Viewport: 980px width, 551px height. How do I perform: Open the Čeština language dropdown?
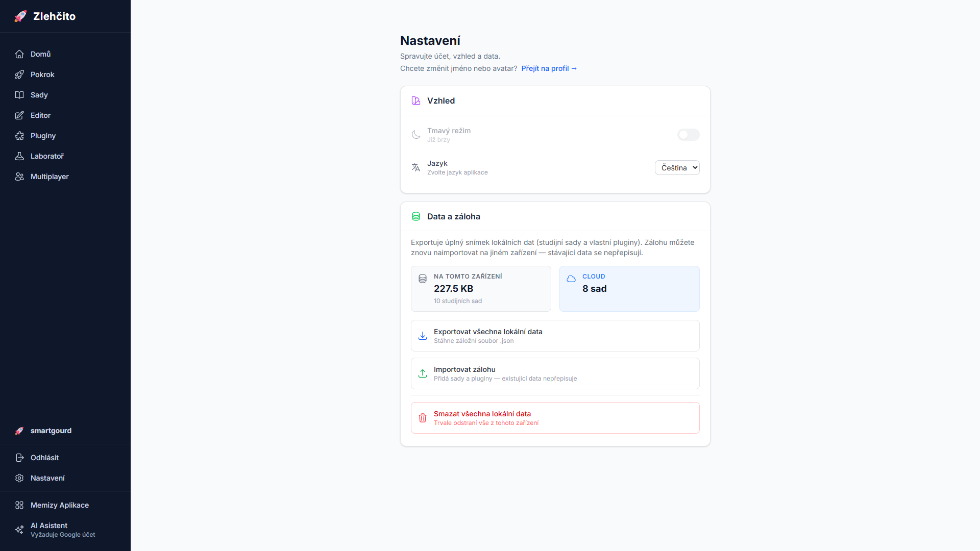[x=677, y=168]
